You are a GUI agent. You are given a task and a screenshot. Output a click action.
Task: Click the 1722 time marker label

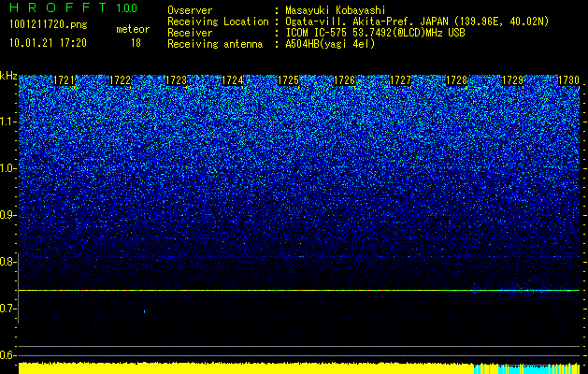click(x=120, y=80)
